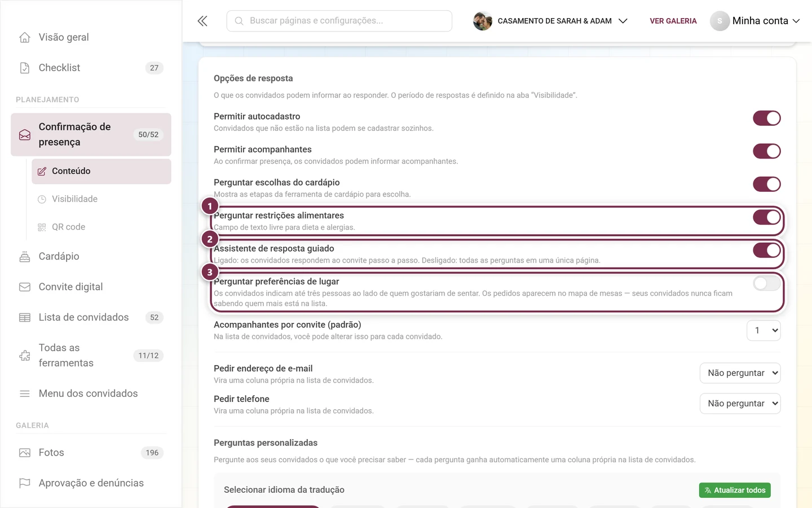The width and height of the screenshot is (812, 508).
Task: Click the QR code icon
Action: (42, 227)
